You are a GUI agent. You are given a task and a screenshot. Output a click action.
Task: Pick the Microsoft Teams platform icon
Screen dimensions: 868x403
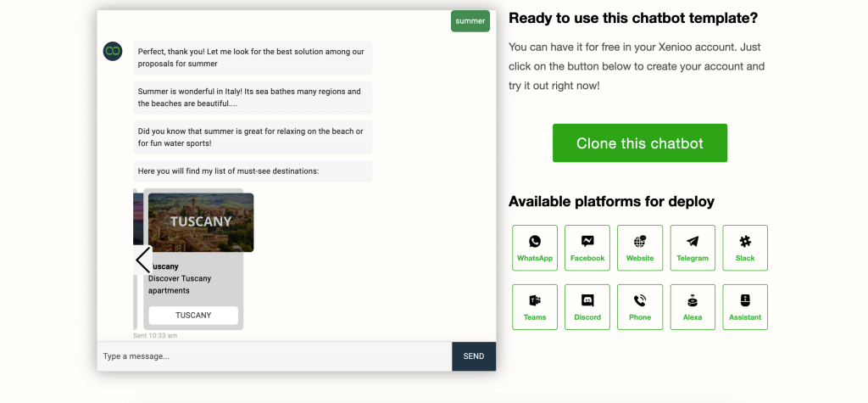[535, 307]
